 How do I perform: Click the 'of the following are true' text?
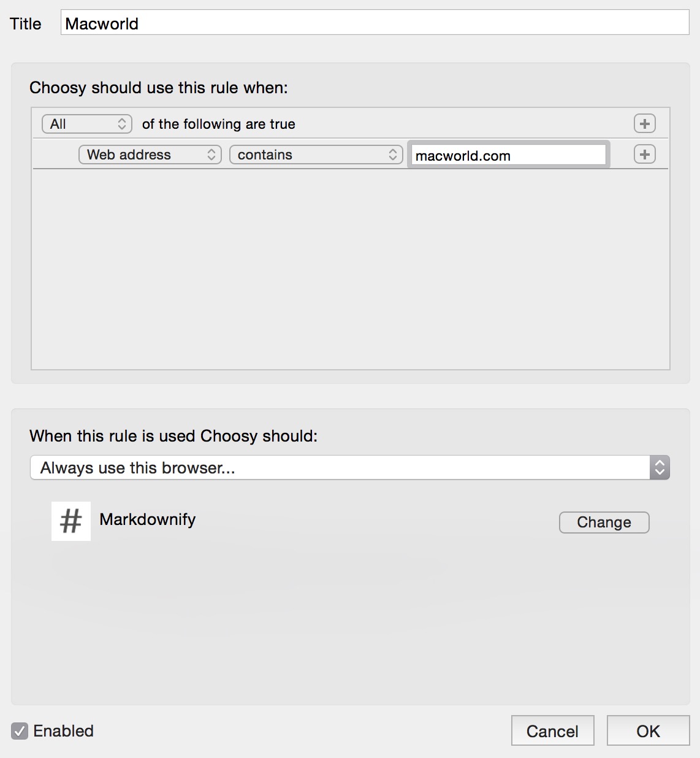(x=219, y=124)
